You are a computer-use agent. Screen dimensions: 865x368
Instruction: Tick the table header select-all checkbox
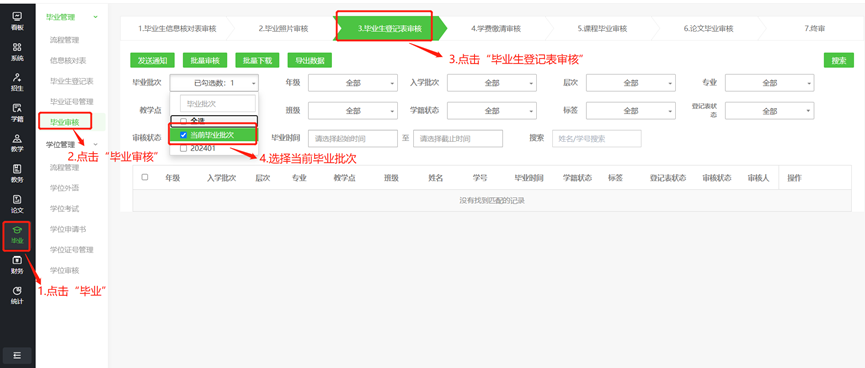pyautogui.click(x=145, y=178)
